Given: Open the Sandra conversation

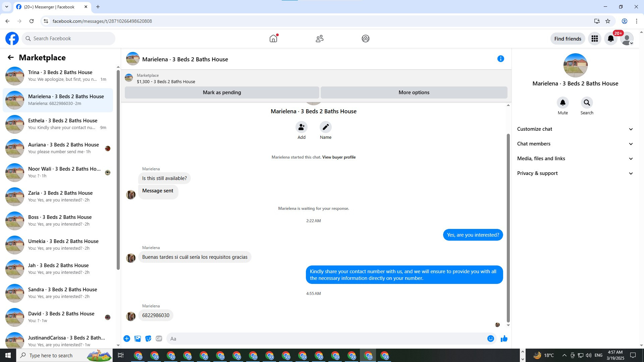Looking at the screenshot, I should tap(58, 293).
